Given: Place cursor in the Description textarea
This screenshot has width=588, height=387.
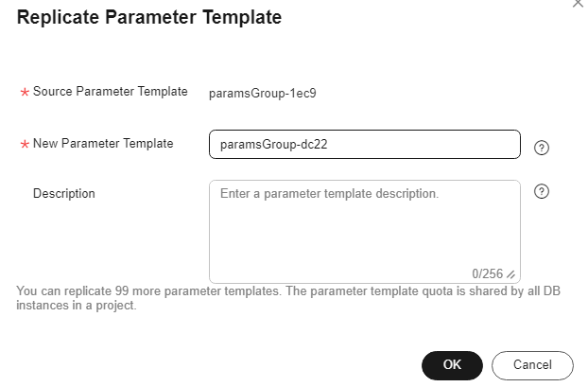Looking at the screenshot, I should tap(365, 232).
